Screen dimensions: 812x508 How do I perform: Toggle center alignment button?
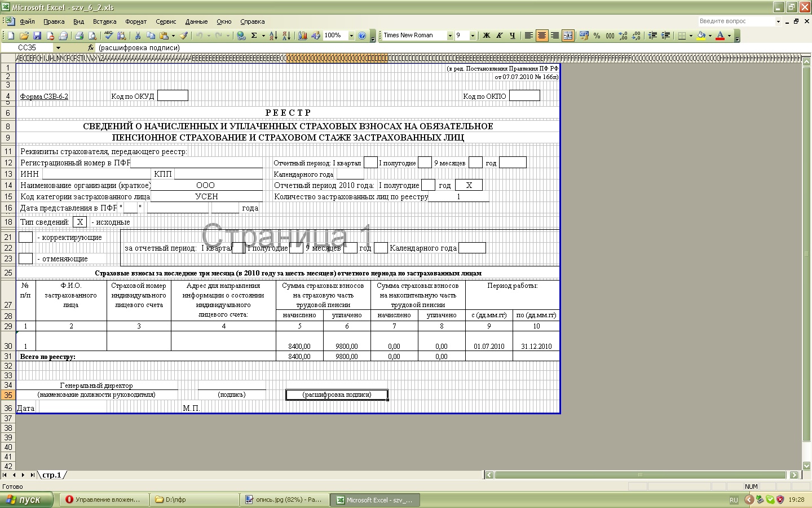[x=541, y=36]
